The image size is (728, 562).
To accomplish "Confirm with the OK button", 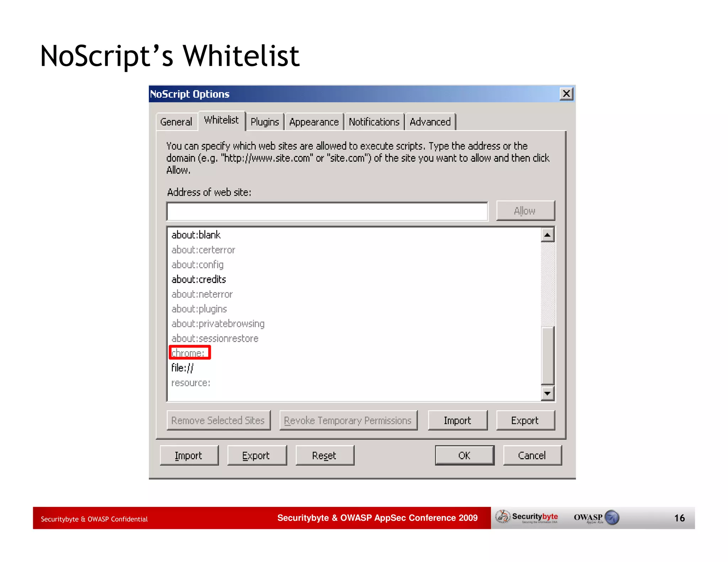I will click(x=464, y=455).
